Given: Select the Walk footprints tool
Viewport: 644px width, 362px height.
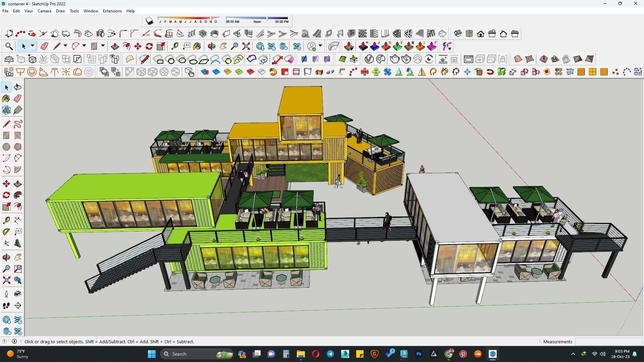Looking at the screenshot, I should (6, 306).
